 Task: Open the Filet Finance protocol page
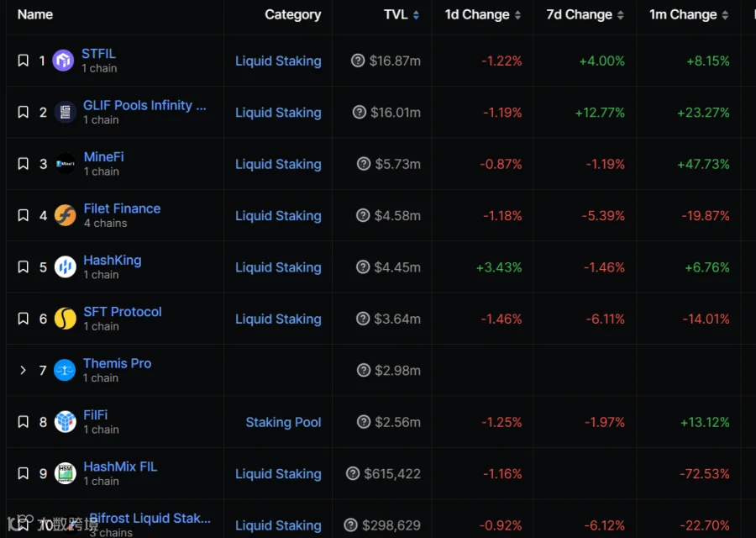tap(122, 208)
